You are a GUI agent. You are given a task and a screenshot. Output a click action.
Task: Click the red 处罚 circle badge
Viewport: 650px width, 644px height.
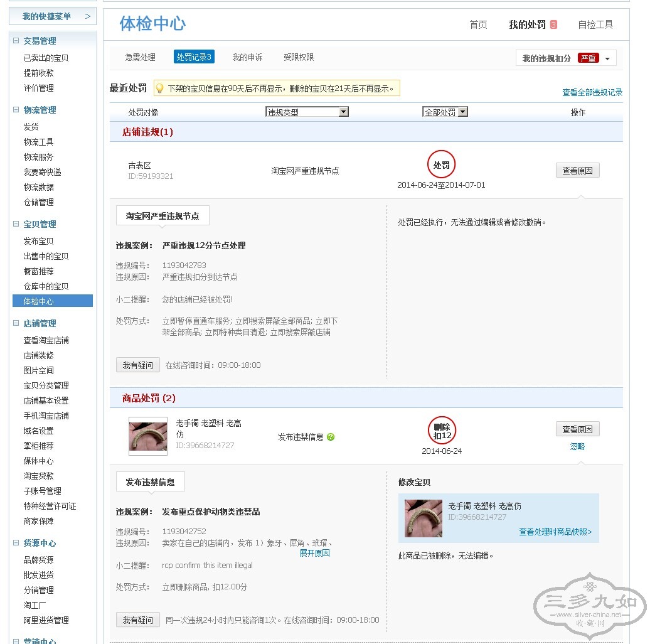tap(441, 165)
